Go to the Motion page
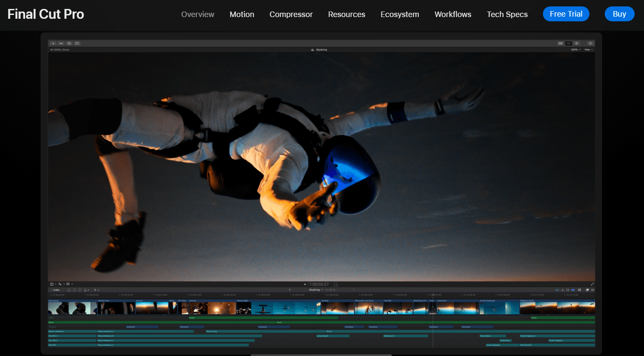 [242, 14]
